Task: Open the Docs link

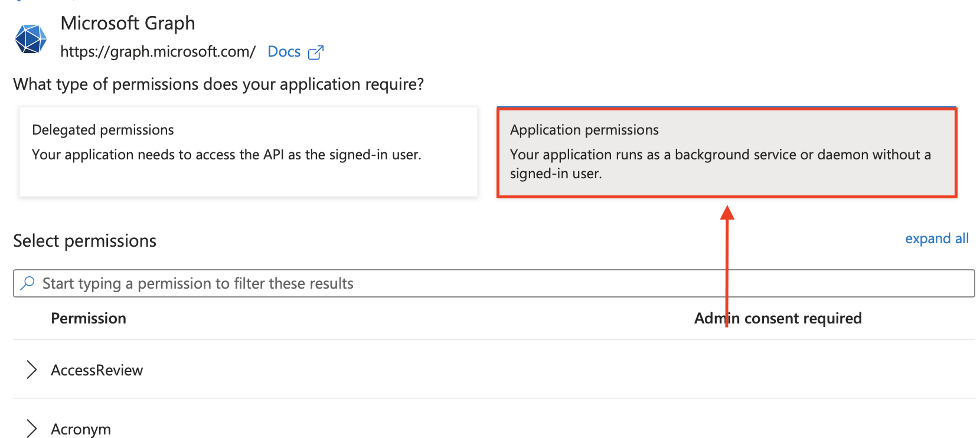Action: [x=284, y=52]
